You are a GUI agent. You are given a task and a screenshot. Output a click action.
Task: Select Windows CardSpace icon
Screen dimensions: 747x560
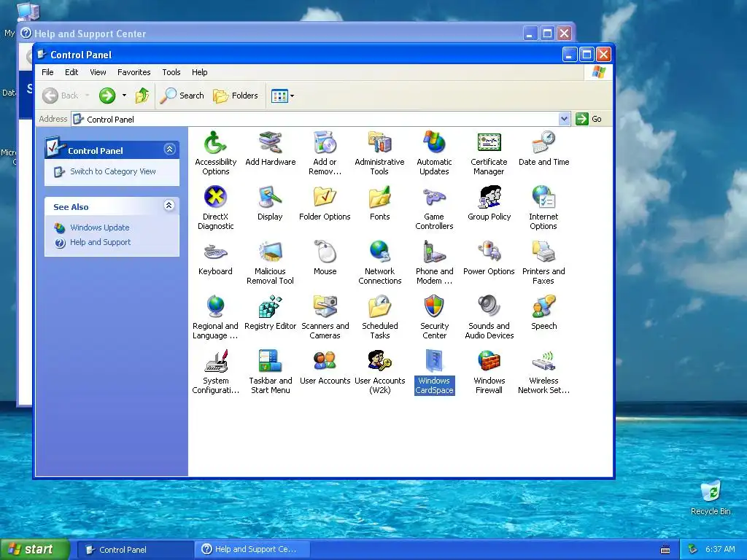434,362
